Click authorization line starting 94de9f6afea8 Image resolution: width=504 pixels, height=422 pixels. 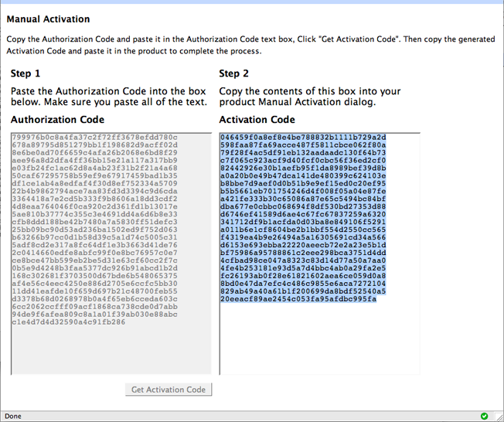pyautogui.click(x=94, y=314)
